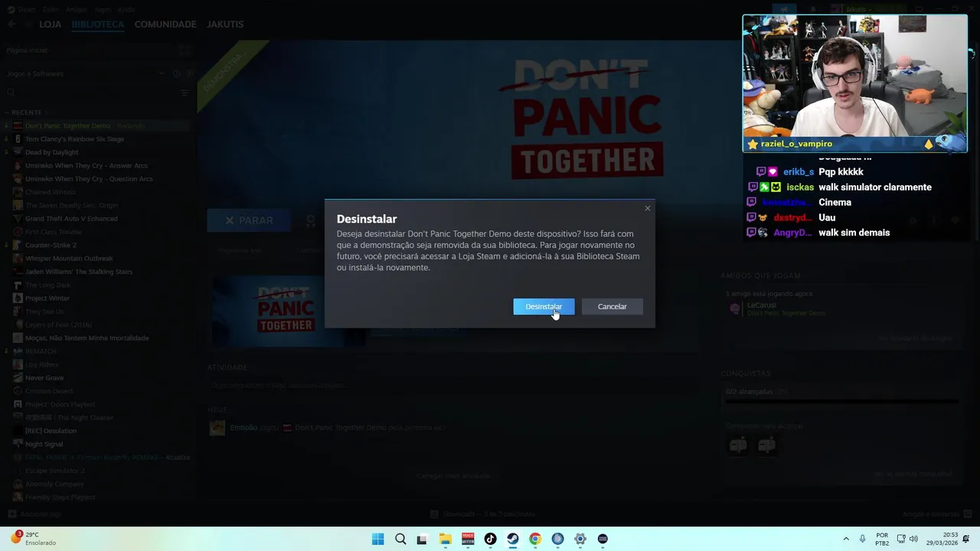Select [REC] Desolation in the list

[51, 431]
